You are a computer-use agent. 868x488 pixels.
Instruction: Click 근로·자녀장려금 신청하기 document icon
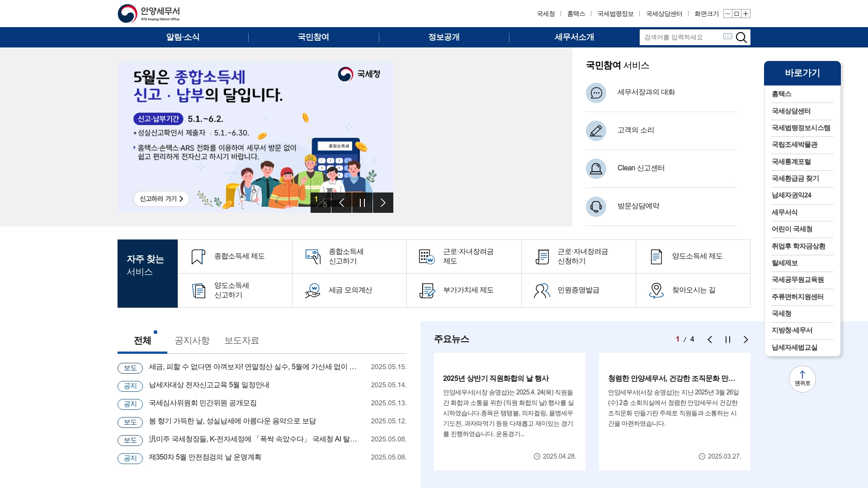[x=542, y=257]
